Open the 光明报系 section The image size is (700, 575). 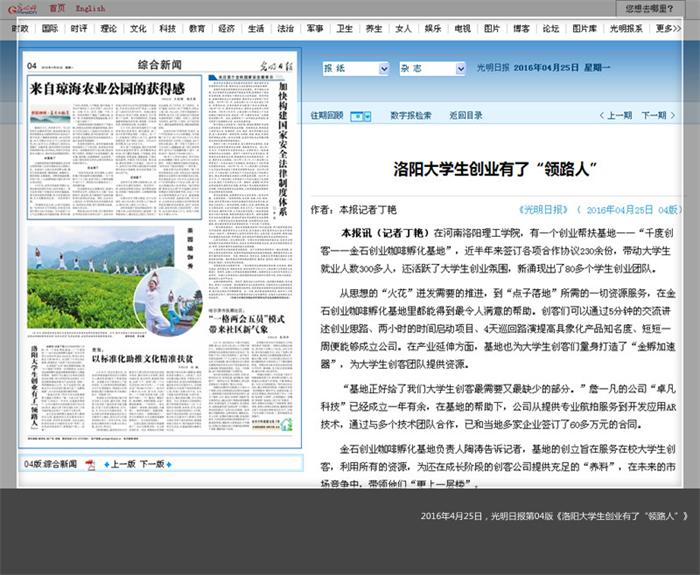(626, 29)
